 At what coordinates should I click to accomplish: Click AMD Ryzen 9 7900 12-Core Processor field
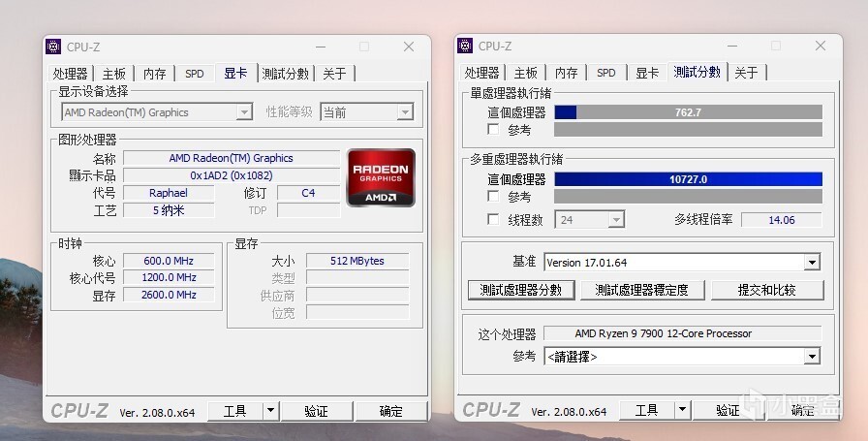(x=683, y=333)
